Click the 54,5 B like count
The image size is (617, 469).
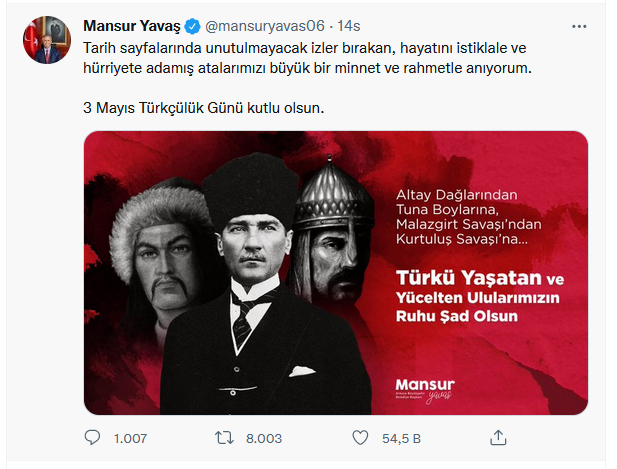(402, 438)
